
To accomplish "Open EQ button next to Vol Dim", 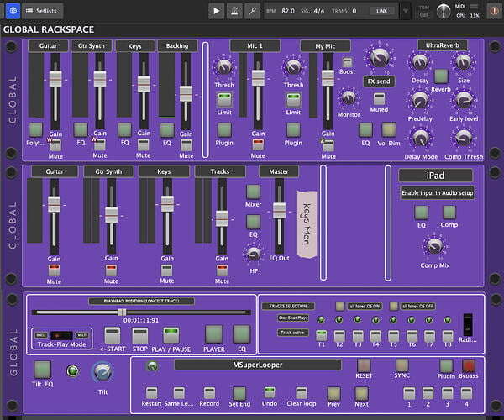I will [x=365, y=130].
